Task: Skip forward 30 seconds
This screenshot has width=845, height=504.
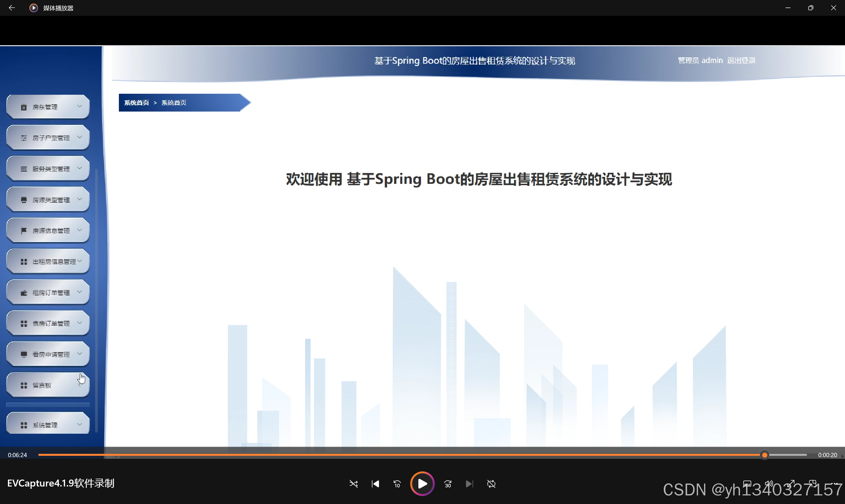Action: click(x=448, y=484)
